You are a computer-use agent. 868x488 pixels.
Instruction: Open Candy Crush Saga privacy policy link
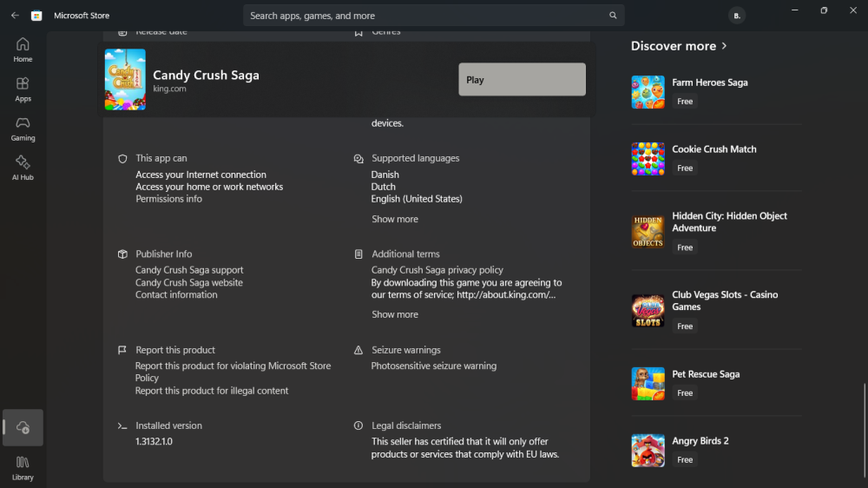pos(437,270)
